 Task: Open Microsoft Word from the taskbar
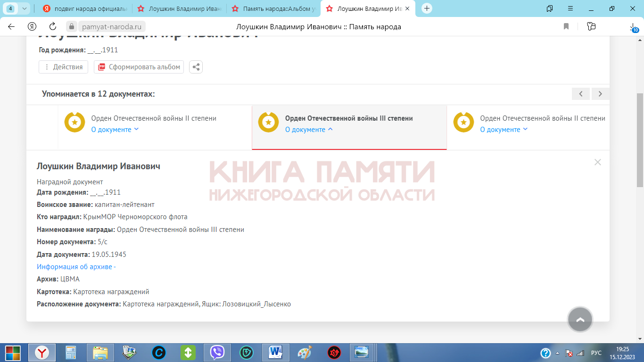click(276, 353)
